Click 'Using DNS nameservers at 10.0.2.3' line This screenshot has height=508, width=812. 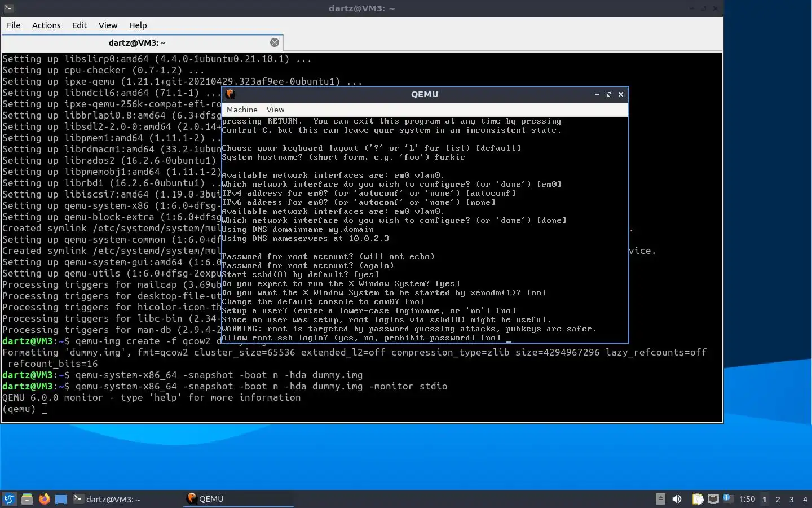pos(306,238)
